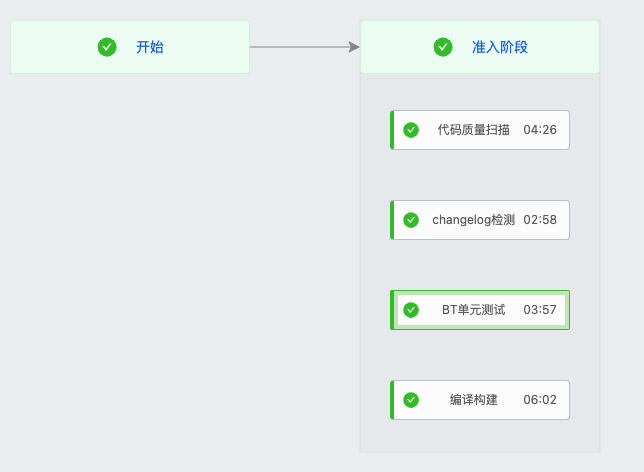The width and height of the screenshot is (644, 472).
Task: Click the success check icon of BT单元测试
Action: (411, 310)
